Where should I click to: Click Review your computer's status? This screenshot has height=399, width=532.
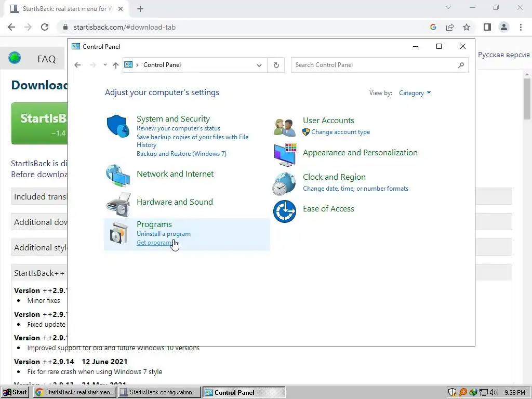tap(179, 128)
